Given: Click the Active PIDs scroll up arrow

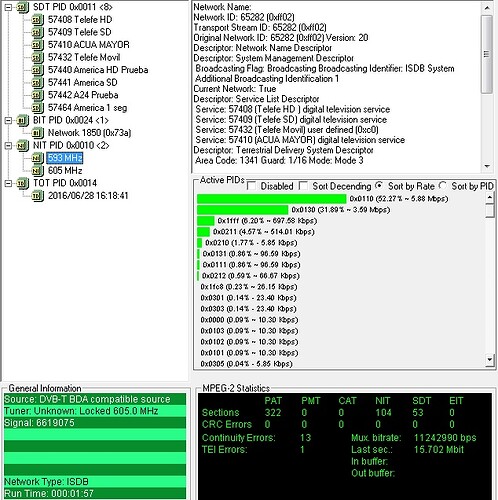Looking at the screenshot, I should point(489,198).
